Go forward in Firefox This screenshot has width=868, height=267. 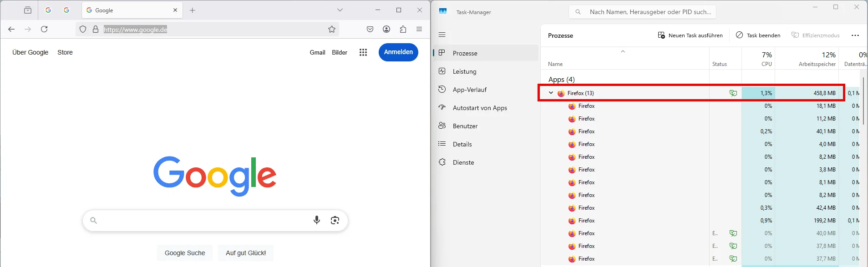point(28,29)
